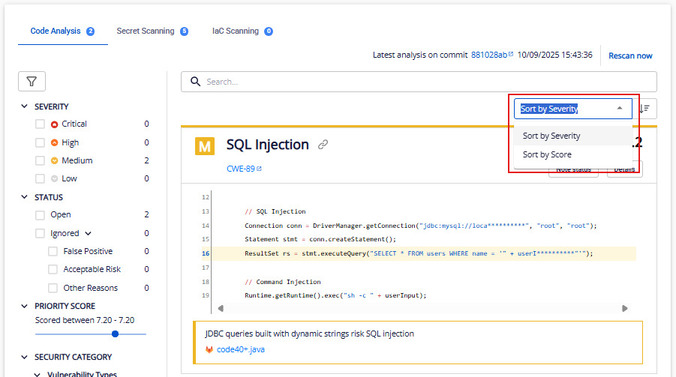Check the Open status checkbox

(40, 215)
